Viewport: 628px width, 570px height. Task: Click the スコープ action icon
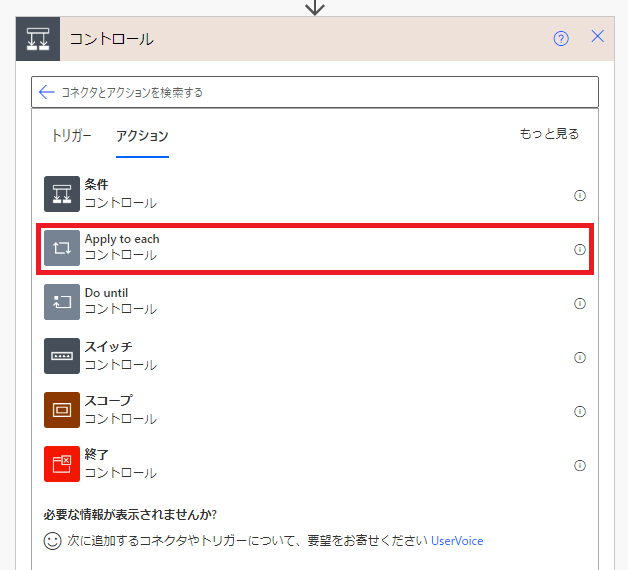click(x=62, y=410)
